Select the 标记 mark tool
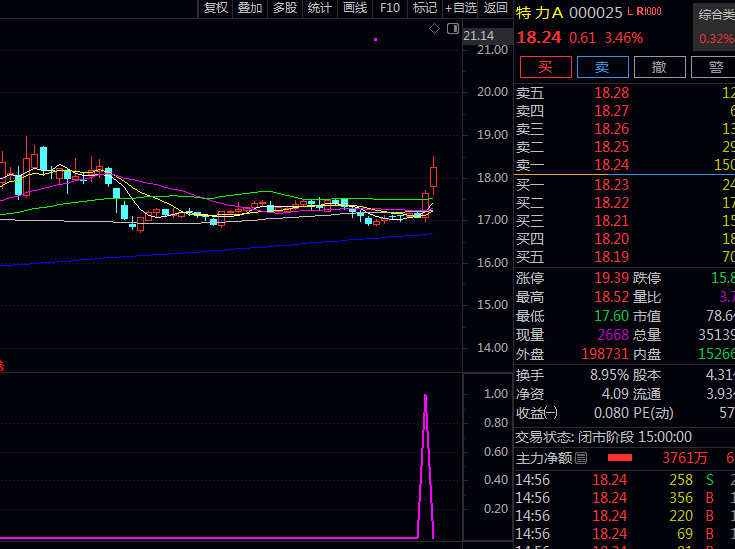Viewport: 735px width, 549px height. 425,8
